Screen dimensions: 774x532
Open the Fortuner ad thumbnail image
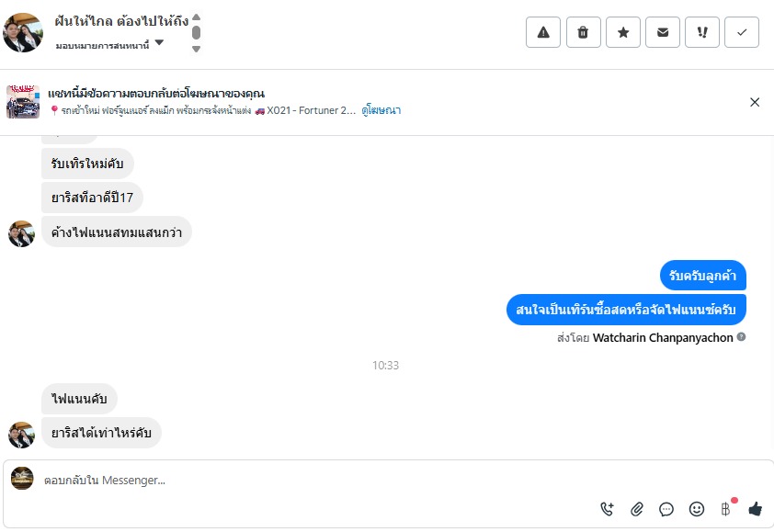point(23,102)
